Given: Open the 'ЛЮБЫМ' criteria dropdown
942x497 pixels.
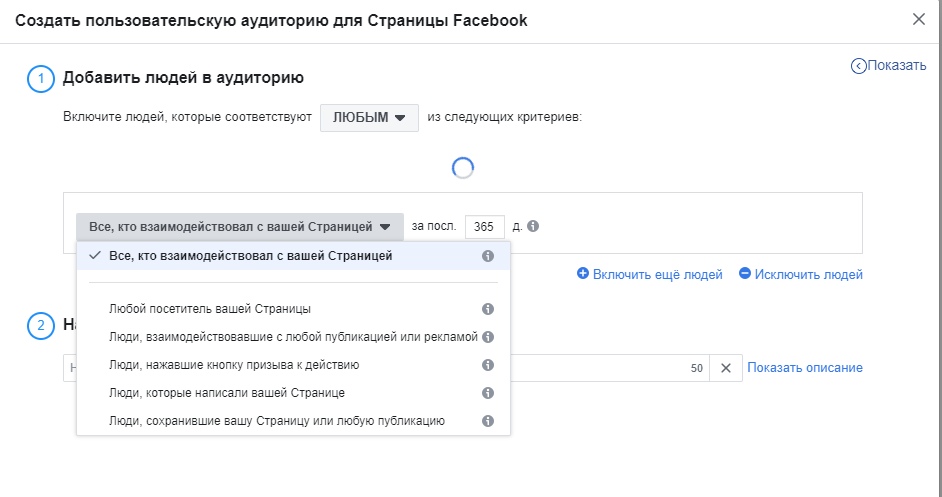Looking at the screenshot, I should click(x=369, y=118).
